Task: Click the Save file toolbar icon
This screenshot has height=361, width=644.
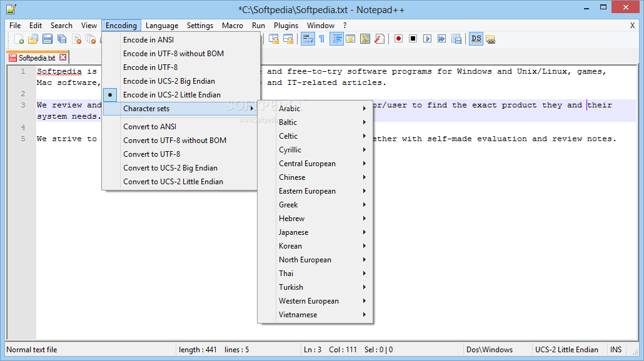Action: tap(48, 39)
